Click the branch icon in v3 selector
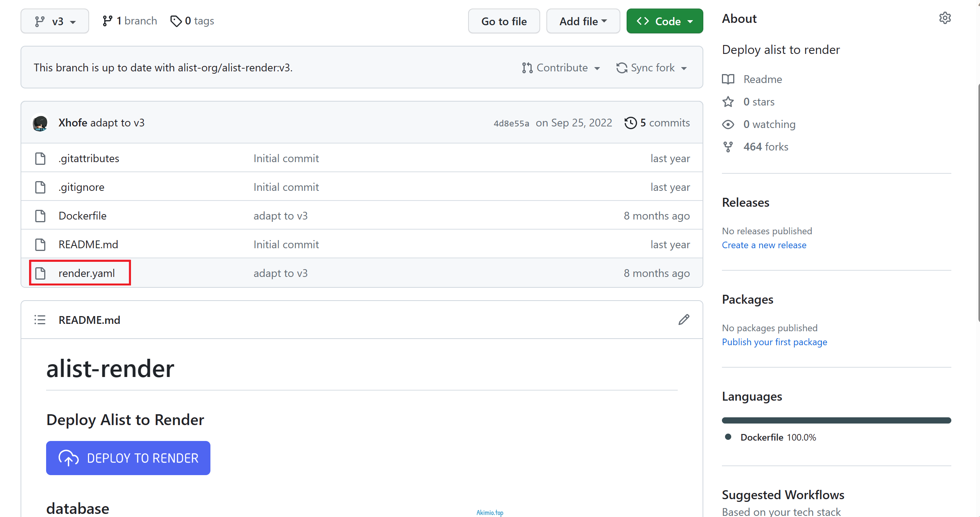The width and height of the screenshot is (980, 517). pyautogui.click(x=40, y=22)
